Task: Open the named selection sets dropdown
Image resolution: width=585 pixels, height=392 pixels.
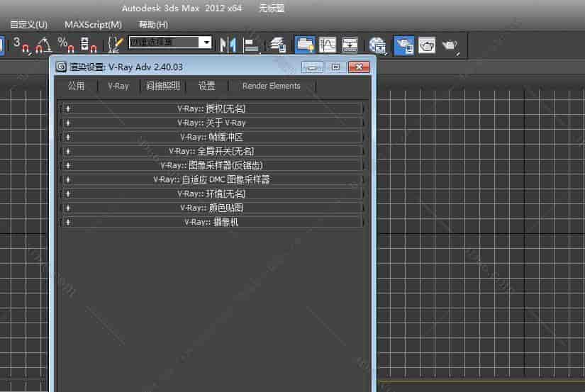Action: (x=206, y=43)
